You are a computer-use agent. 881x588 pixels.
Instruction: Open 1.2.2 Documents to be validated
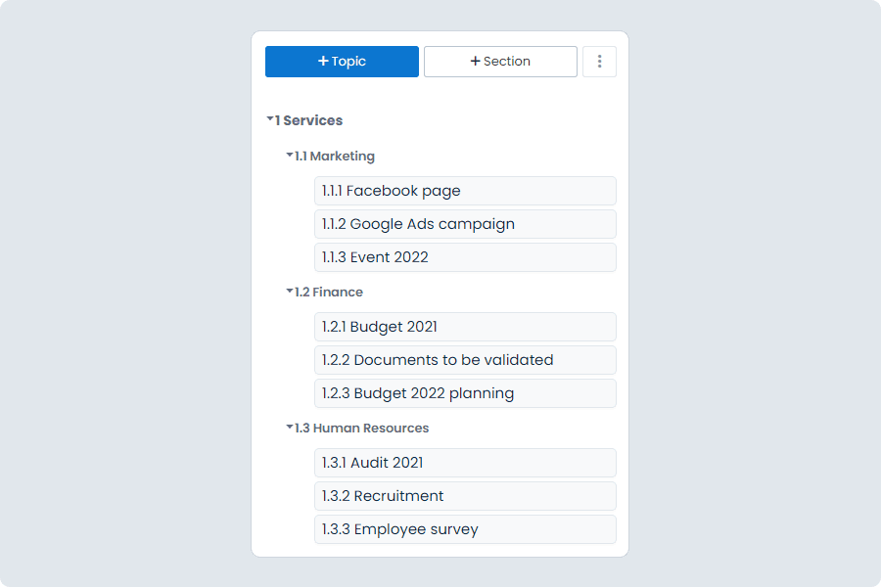point(465,360)
